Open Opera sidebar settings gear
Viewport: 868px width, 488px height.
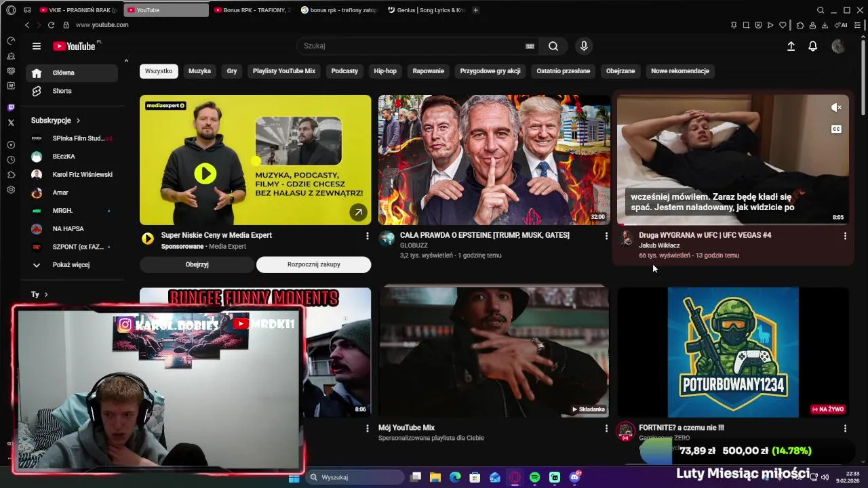point(11,190)
